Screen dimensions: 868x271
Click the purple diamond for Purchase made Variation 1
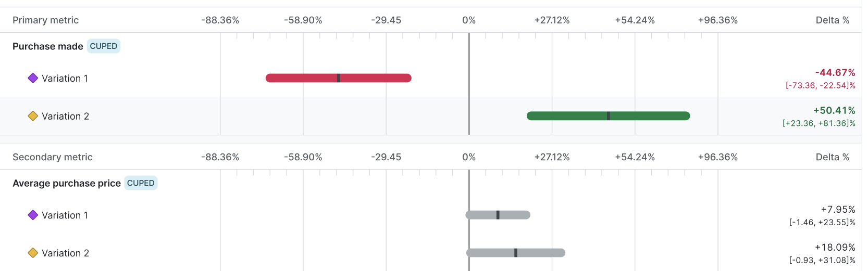click(33, 78)
